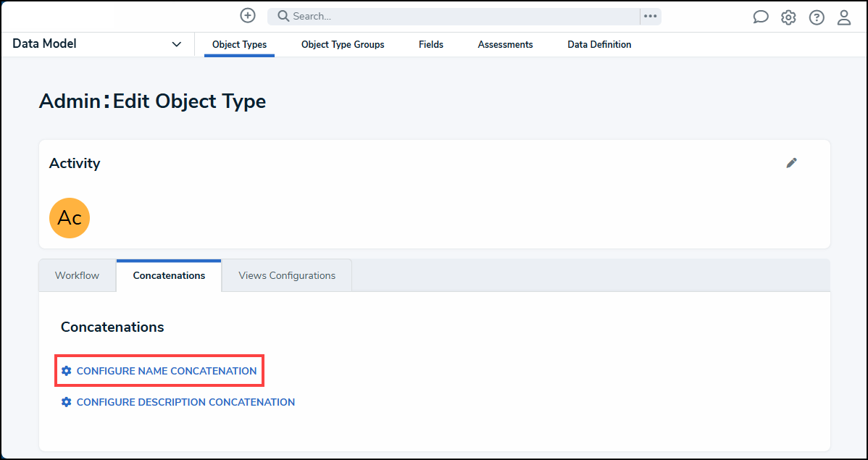Open the chat messages icon
Viewport: 868px width, 460px height.
pyautogui.click(x=760, y=16)
